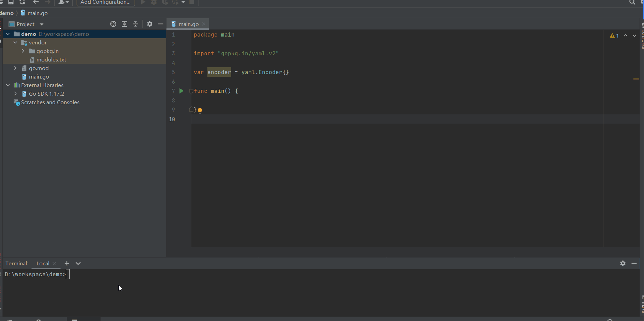The height and width of the screenshot is (321, 644).
Task: Click the Reload from Disk icon
Action: coord(22,2)
